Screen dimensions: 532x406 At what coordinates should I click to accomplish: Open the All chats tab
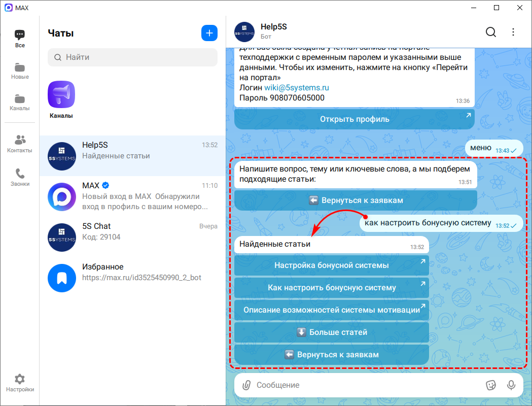pyautogui.click(x=20, y=39)
